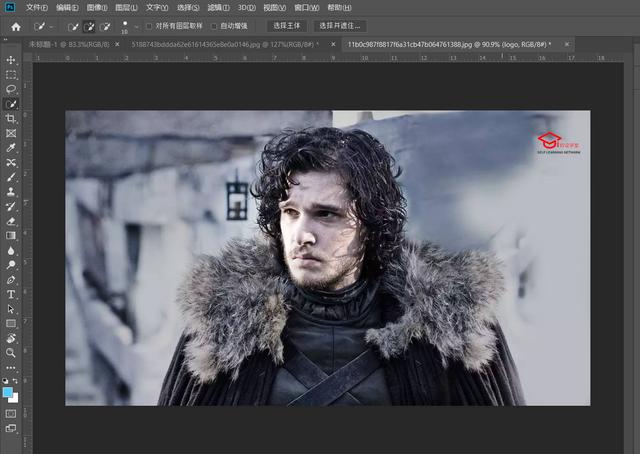Select the Horizontal Type tool
This screenshot has width=640, height=454.
[11, 294]
